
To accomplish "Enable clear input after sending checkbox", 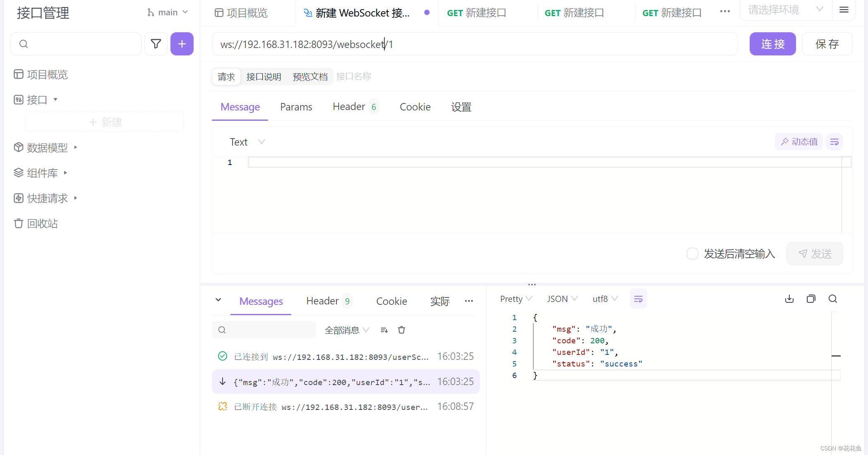I will [693, 254].
